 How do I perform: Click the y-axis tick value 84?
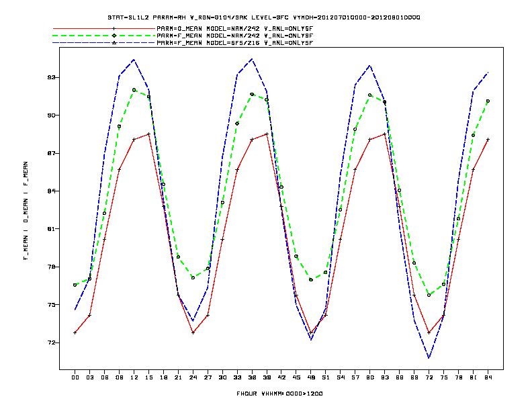coord(51,191)
